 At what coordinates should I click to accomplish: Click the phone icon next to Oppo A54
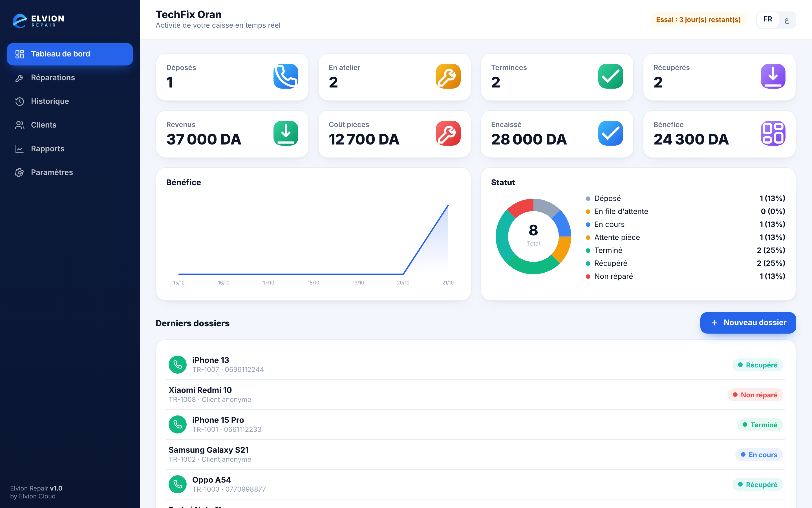(x=178, y=484)
